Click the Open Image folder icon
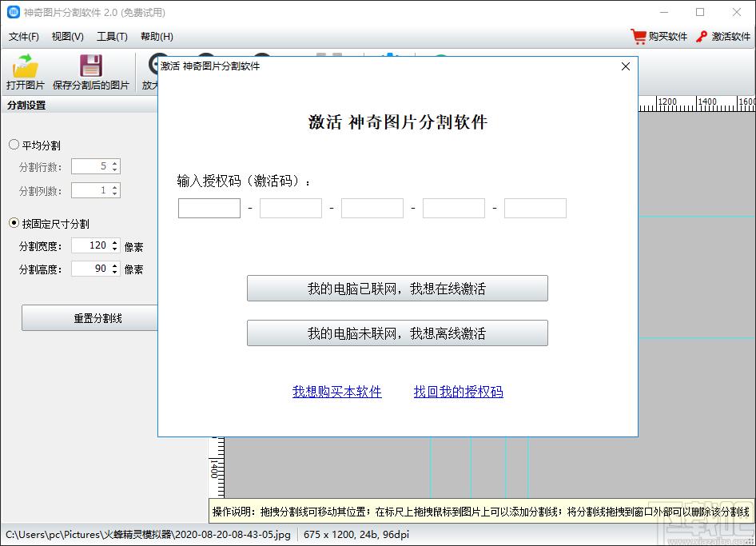756x546 pixels. pos(25,66)
